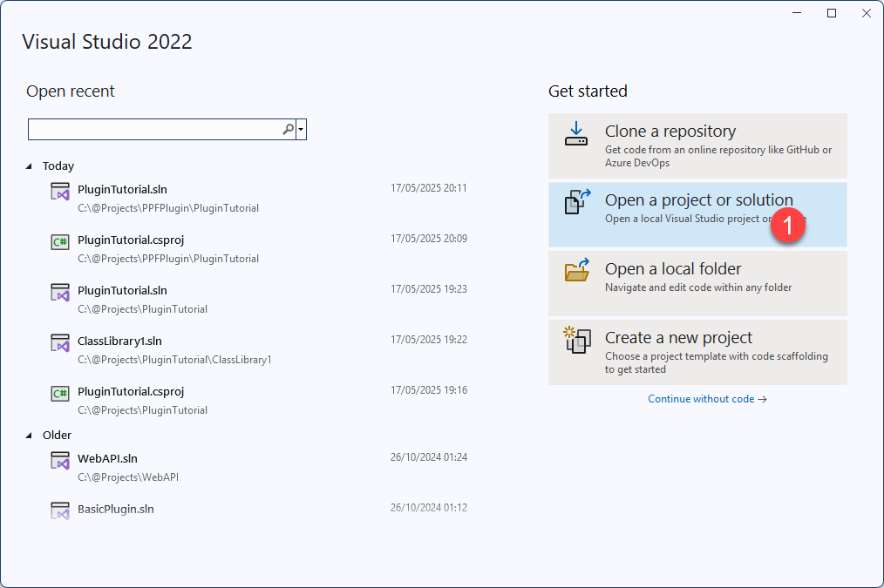Maximize the Visual Studio 2022 window
The image size is (884, 588).
coord(832,13)
